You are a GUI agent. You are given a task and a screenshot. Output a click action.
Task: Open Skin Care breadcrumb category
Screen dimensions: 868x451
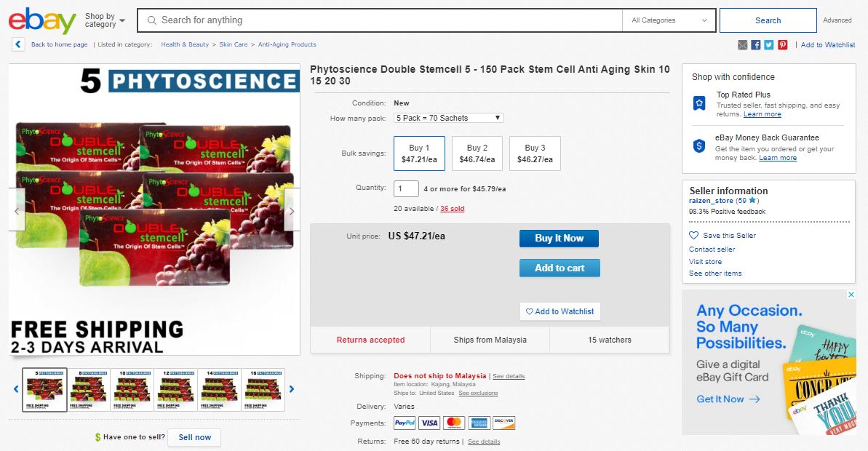(234, 44)
